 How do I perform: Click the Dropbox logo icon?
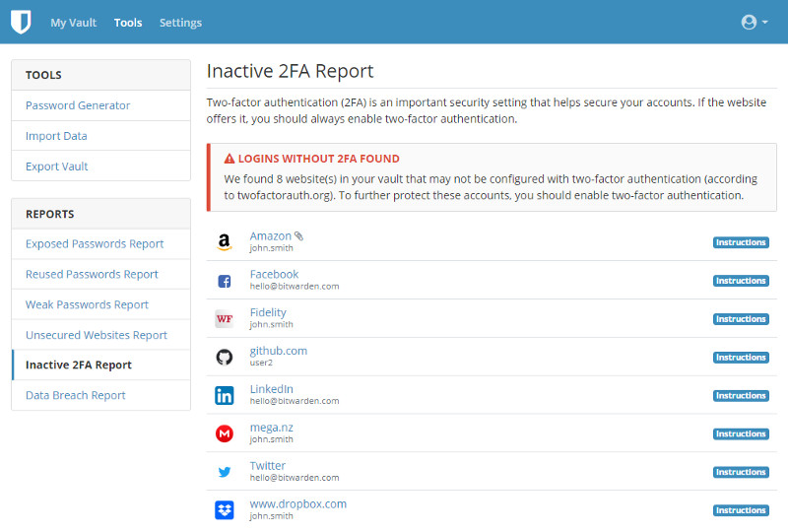click(225, 510)
